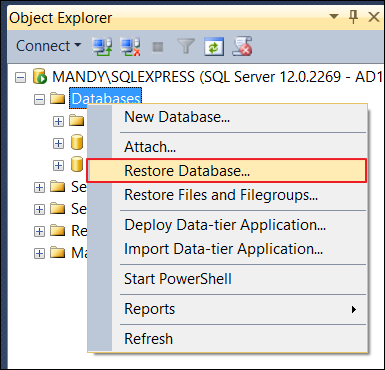Click the Connect Object Explorer icon
The image size is (385, 370).
pos(102,46)
